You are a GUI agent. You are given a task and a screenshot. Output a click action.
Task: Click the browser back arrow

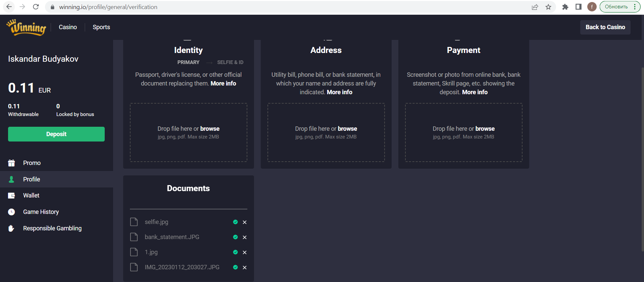click(9, 7)
